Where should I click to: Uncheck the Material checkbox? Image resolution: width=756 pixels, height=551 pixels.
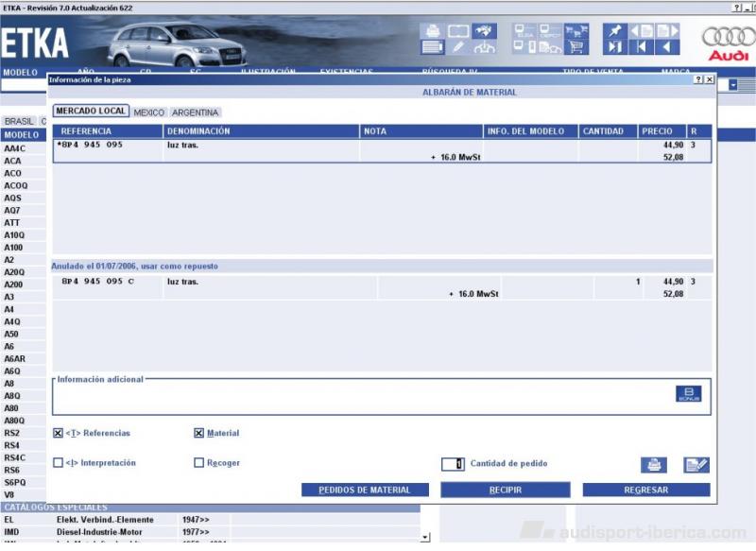pos(198,433)
